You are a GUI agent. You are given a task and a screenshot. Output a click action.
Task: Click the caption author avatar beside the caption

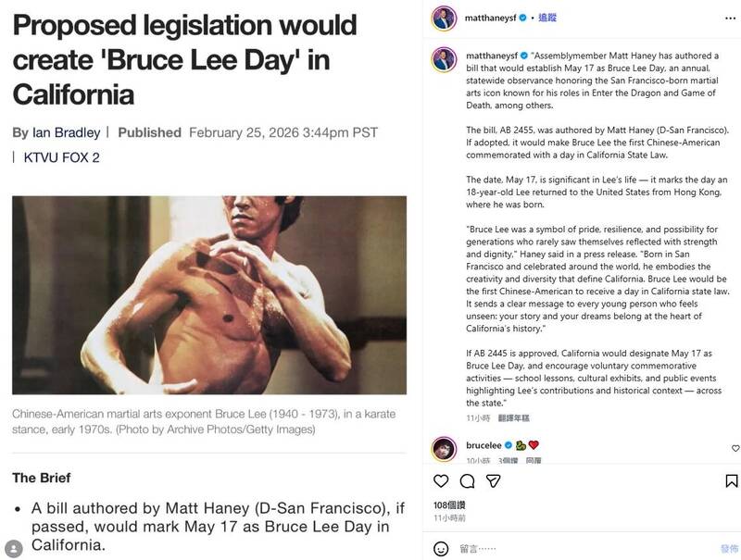pyautogui.click(x=444, y=59)
